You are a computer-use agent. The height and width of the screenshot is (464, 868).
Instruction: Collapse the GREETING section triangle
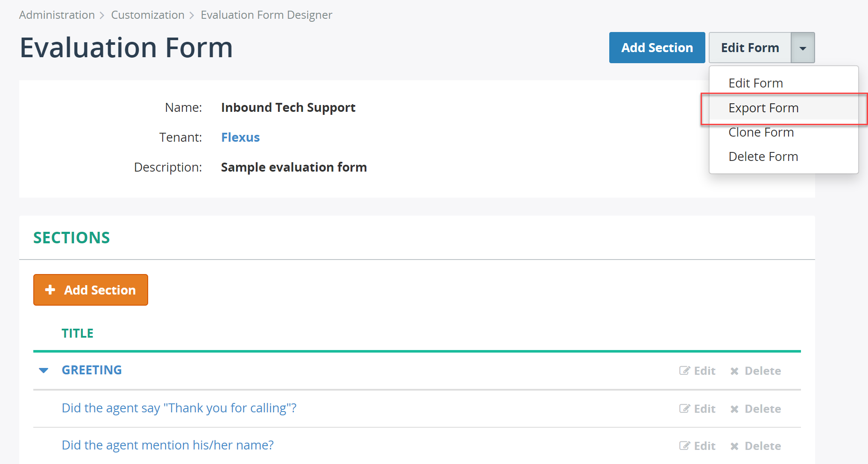[44, 370]
